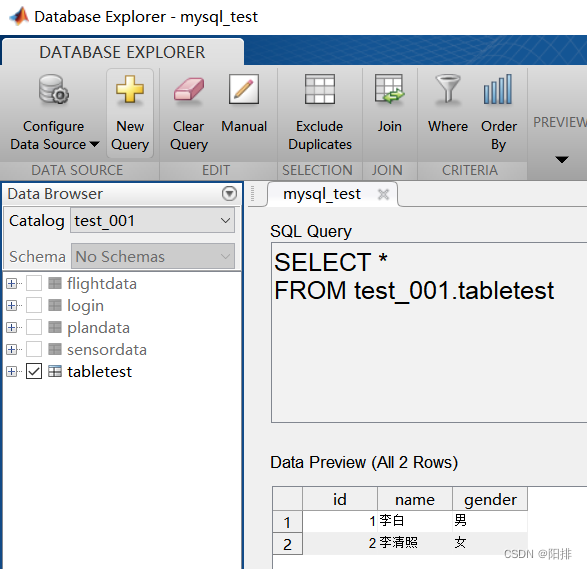Select the DATABASE EXPLORER ribbon tab
Viewport: 587px width, 569px height.
pyautogui.click(x=122, y=52)
